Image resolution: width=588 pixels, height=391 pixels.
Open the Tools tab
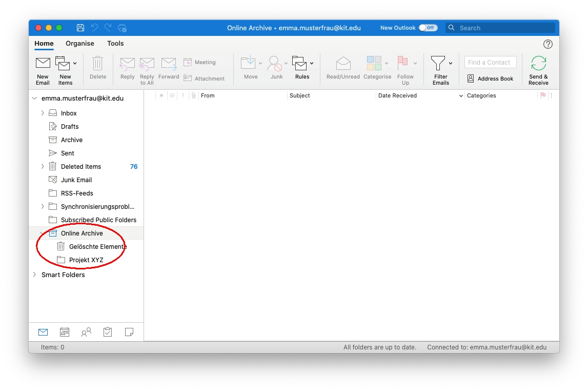tap(115, 44)
